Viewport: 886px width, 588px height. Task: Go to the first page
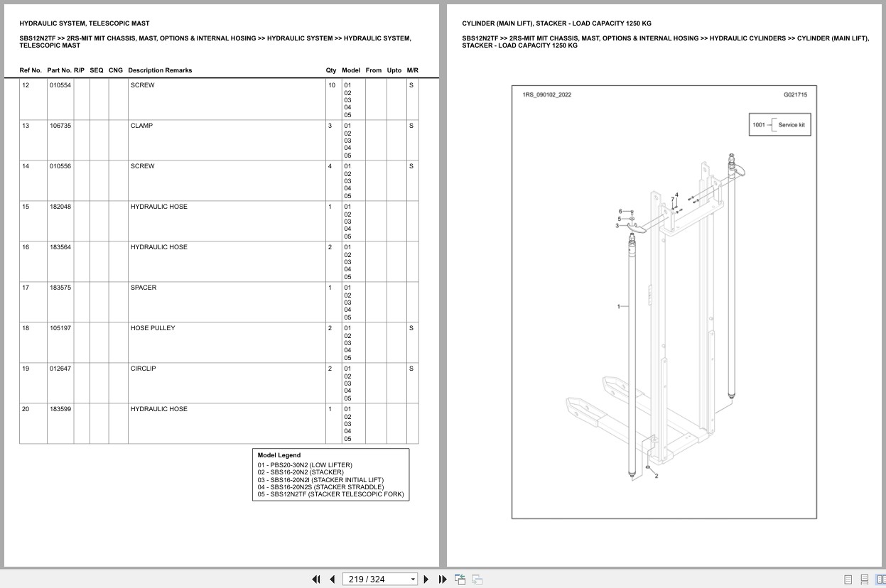[316, 579]
